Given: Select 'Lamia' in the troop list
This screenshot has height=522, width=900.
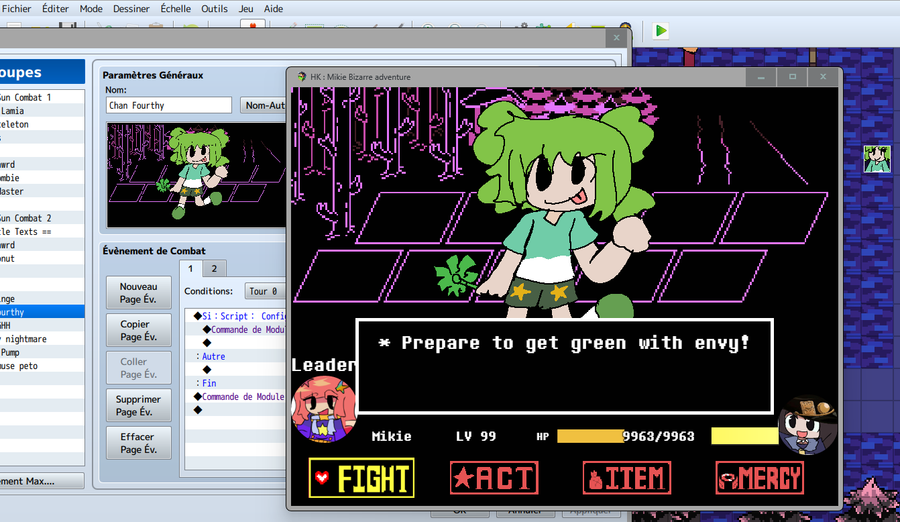Looking at the screenshot, I should (x=42, y=111).
